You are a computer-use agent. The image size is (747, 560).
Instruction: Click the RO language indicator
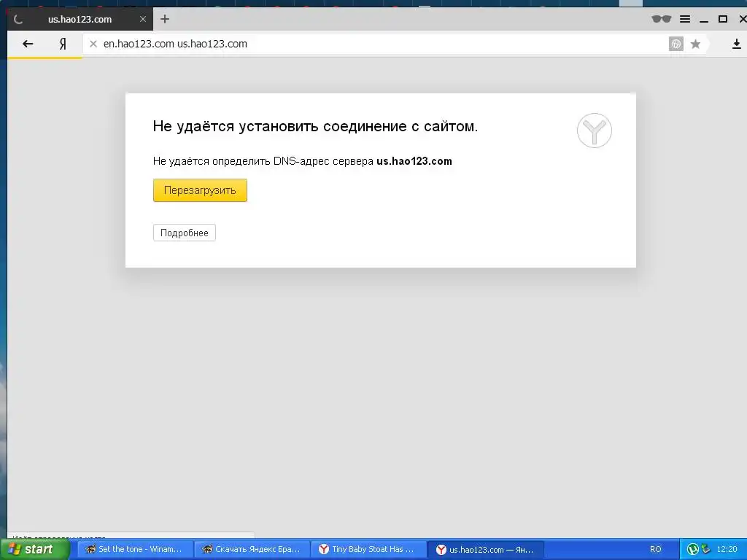[x=656, y=549]
